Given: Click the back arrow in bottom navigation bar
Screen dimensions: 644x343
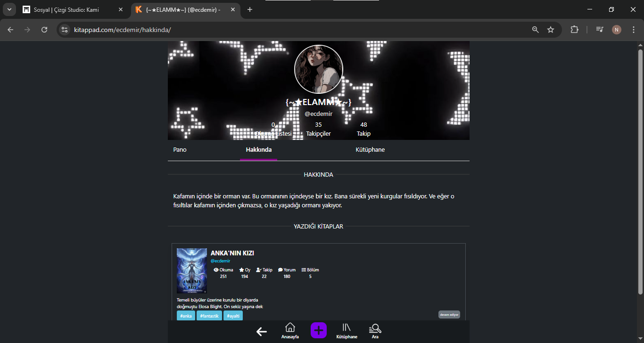Looking at the screenshot, I should [x=262, y=332].
